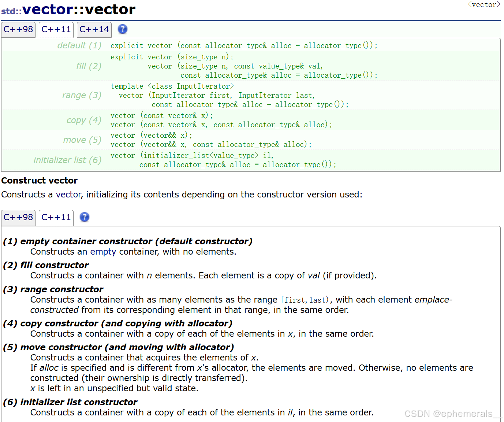The width and height of the screenshot is (504, 422).
Task: Click the 'Construct vector' section heading
Action: pyautogui.click(x=40, y=181)
